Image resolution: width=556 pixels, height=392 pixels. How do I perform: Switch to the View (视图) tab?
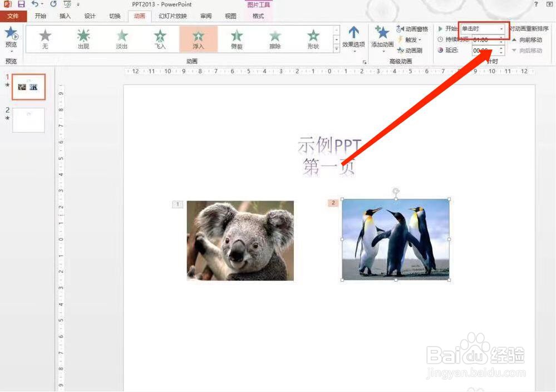(x=230, y=16)
